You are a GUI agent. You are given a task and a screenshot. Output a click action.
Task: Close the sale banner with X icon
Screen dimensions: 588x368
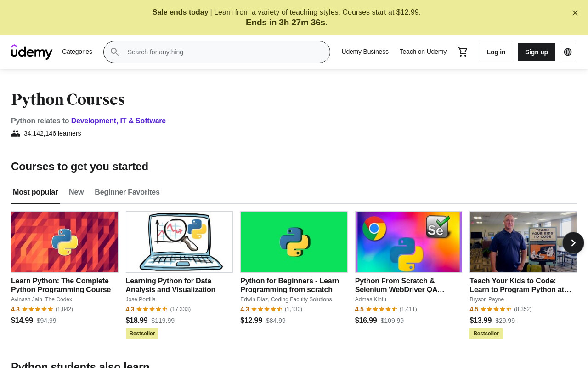point(575,13)
